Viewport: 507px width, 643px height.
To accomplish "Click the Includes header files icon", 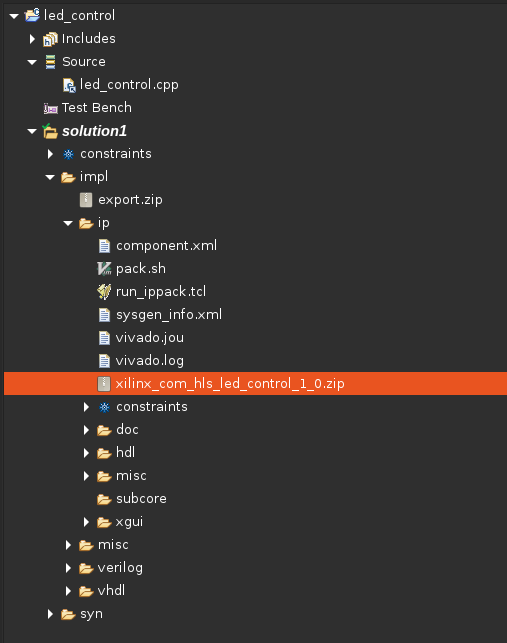I will tap(50, 39).
